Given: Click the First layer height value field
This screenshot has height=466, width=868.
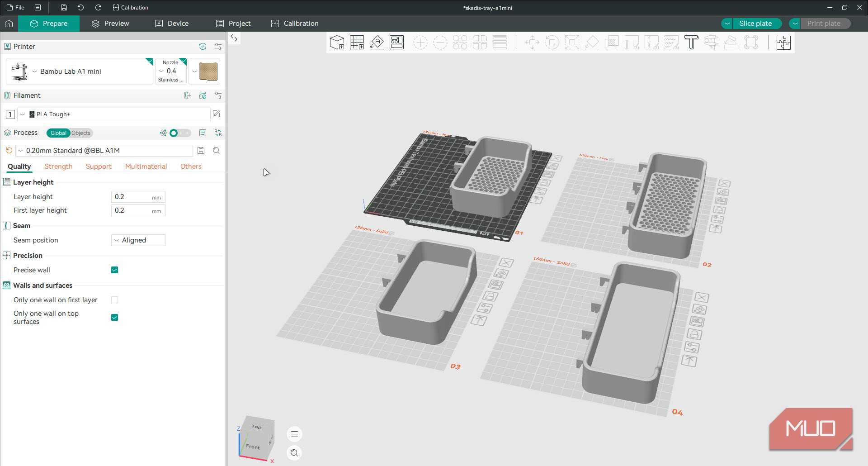Looking at the screenshot, I should [x=138, y=210].
